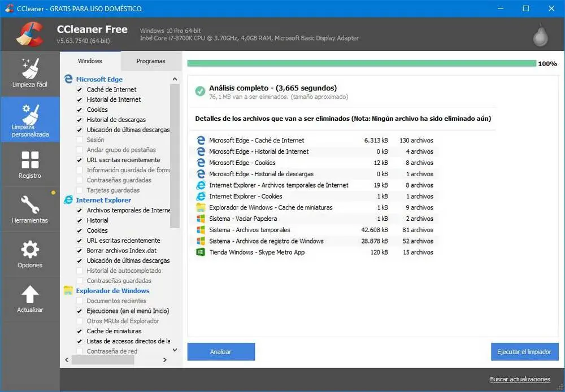Click the 100% progress label
The height and width of the screenshot is (392, 565).
pos(547,64)
